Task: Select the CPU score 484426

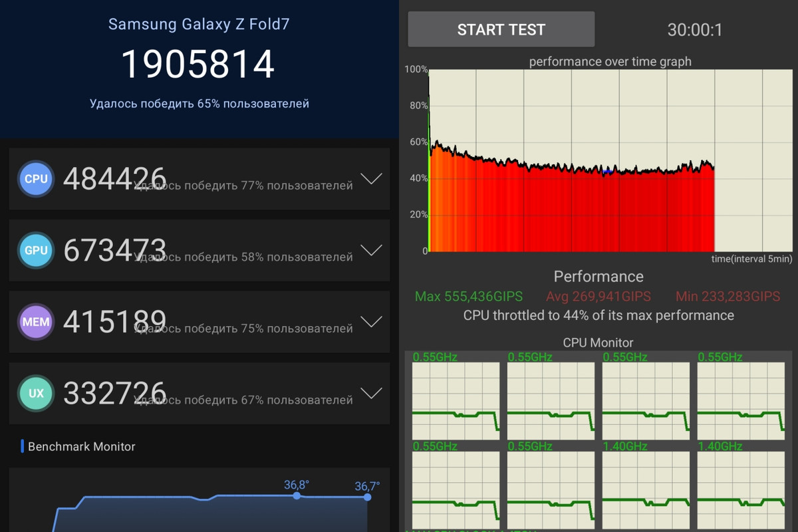Action: pyautogui.click(x=114, y=178)
